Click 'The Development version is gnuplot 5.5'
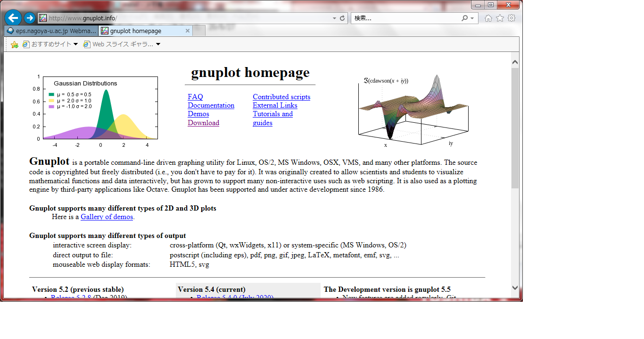This screenshot has width=644, height=339. (387, 289)
